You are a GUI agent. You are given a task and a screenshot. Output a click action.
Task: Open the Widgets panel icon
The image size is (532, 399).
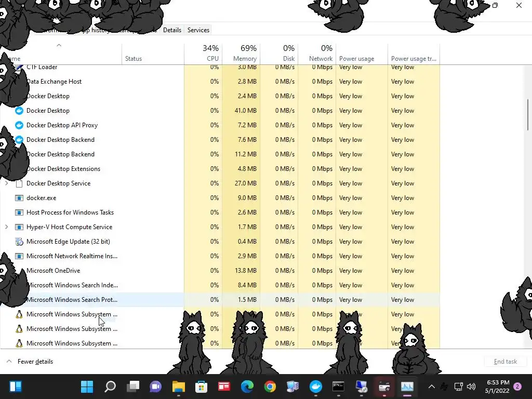[15, 387]
